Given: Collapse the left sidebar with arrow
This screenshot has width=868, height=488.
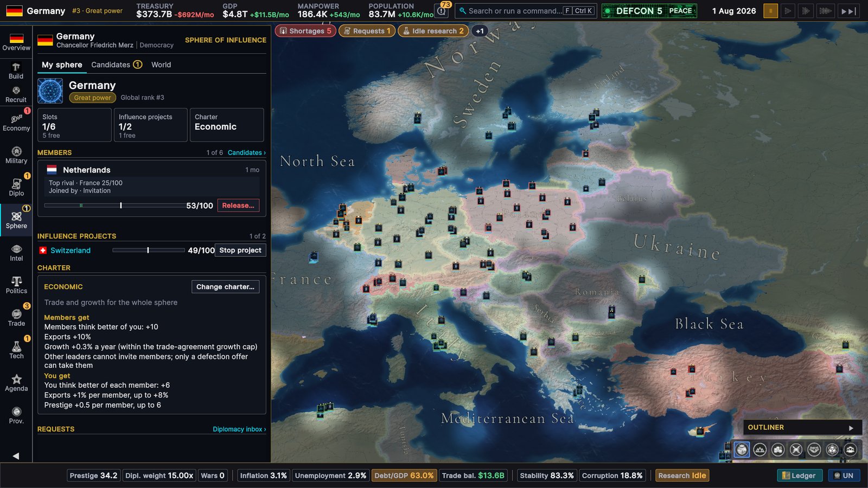Looking at the screenshot, I should (16, 455).
